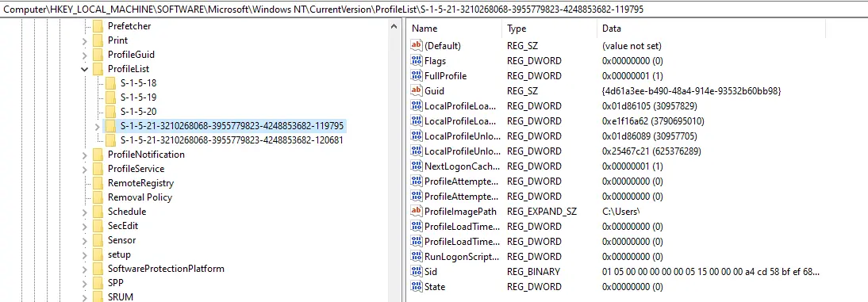Click the ProfileImagePath data C:\Users\

click(x=620, y=212)
